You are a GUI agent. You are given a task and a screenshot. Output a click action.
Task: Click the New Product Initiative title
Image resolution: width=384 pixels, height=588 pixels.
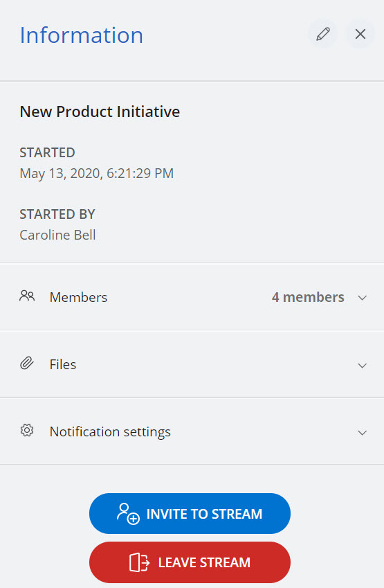pyautogui.click(x=100, y=112)
